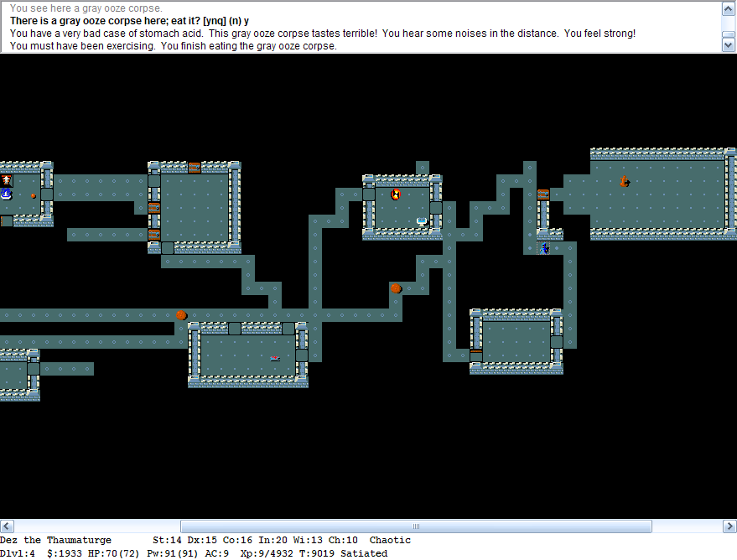Screen dimensions: 737x560
Task: Click the upper closed door on the large room's left wall
Action: point(154,208)
